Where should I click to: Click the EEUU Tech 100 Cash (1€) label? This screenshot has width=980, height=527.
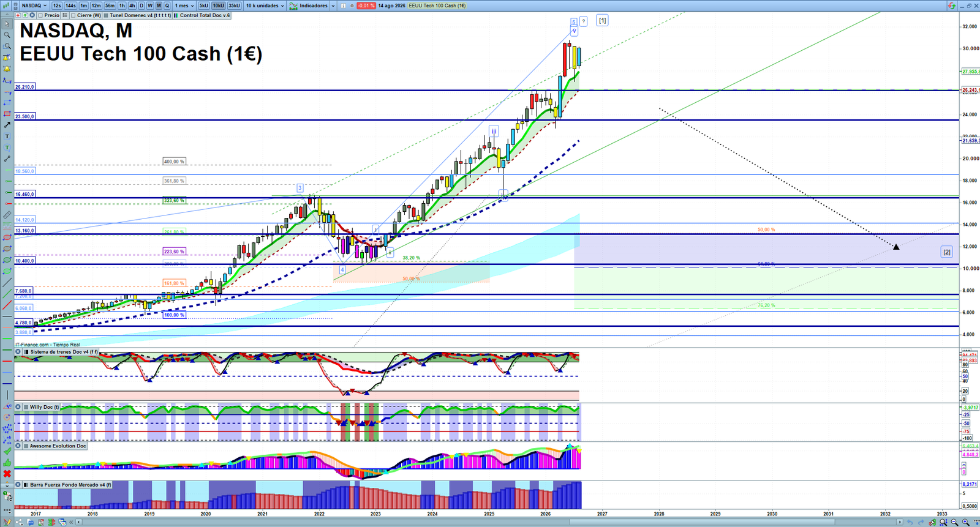tap(437, 6)
